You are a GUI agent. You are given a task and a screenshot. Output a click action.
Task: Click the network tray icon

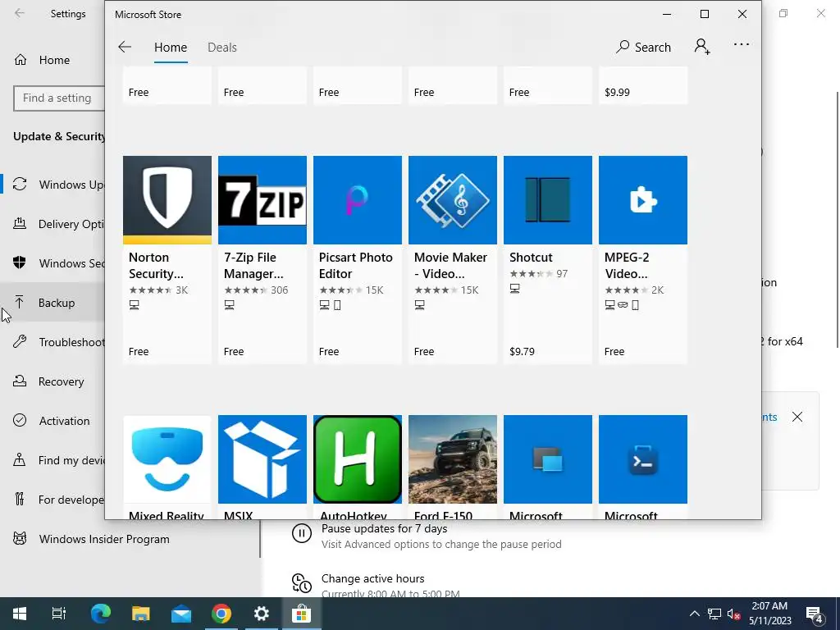click(x=714, y=614)
